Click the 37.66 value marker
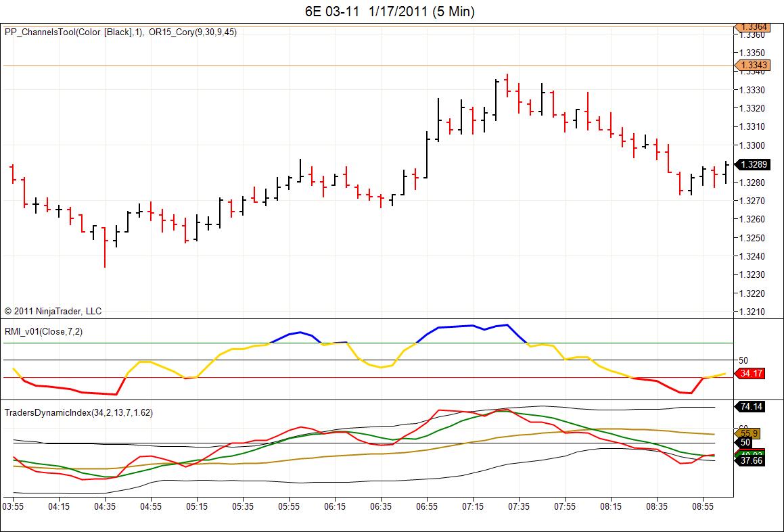This screenshot has height=532, width=784. coord(750,460)
